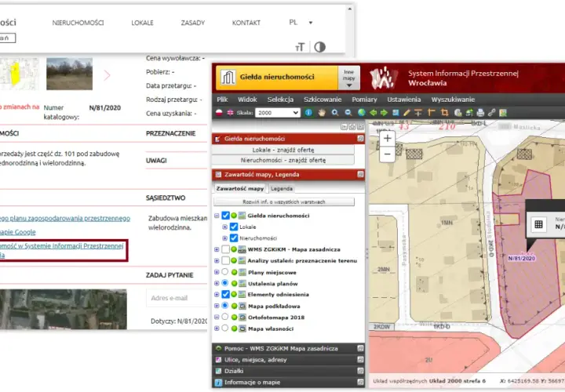565x392 pixels.
Task: Click the globe full-extent icon
Action: tap(362, 113)
